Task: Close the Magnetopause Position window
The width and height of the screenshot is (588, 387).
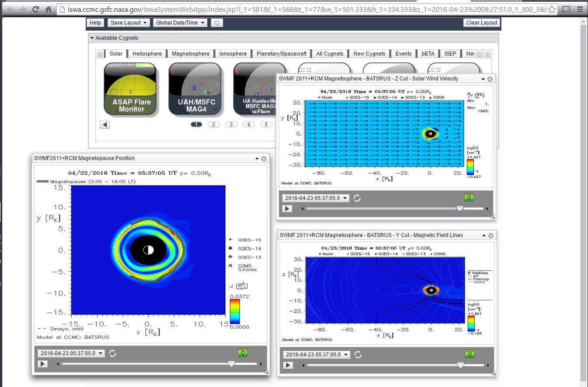Action: point(264,159)
